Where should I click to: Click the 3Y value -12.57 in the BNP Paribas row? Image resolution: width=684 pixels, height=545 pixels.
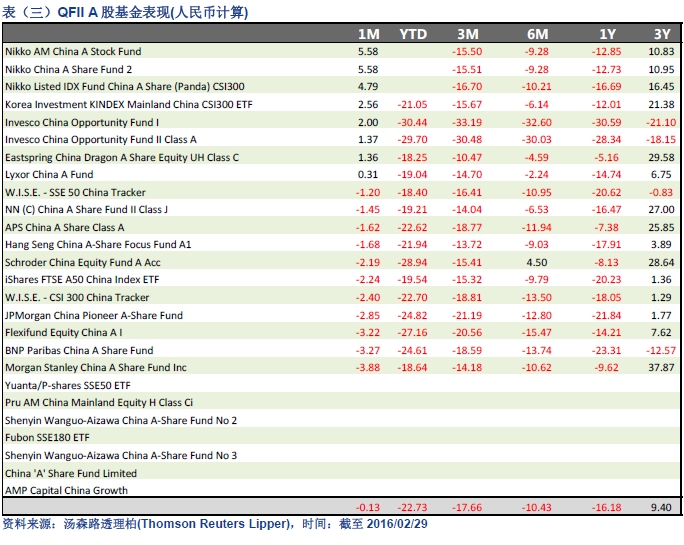pos(661,350)
